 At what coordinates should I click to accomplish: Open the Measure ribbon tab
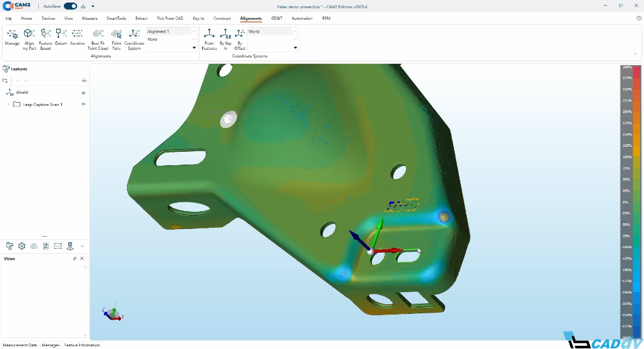[89, 19]
